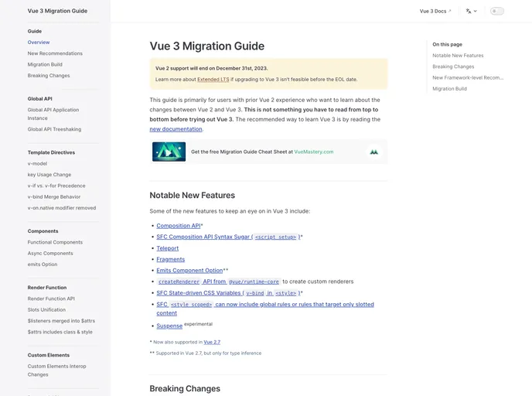The width and height of the screenshot is (532, 396).
Task: Open Global API Treeshaking page
Action: (x=54, y=129)
